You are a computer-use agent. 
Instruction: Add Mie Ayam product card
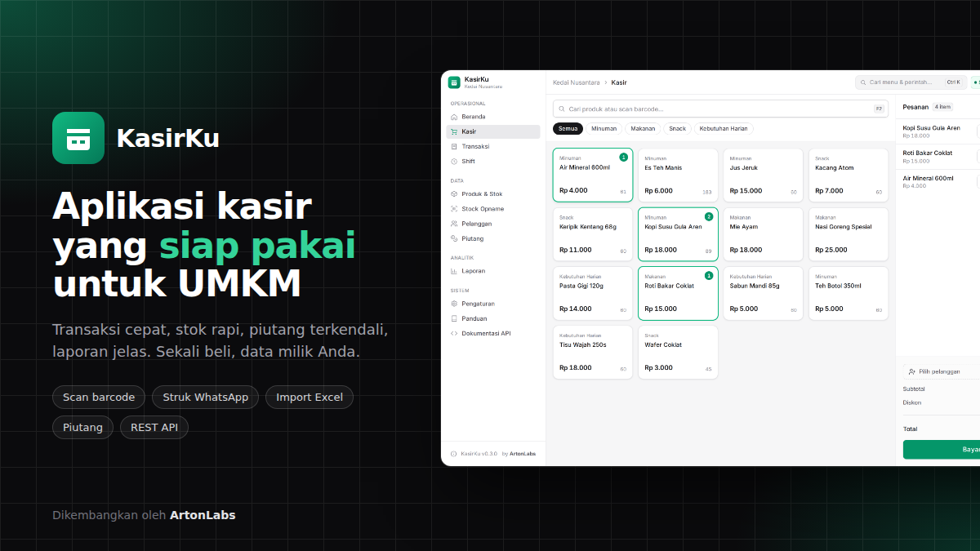click(x=763, y=234)
